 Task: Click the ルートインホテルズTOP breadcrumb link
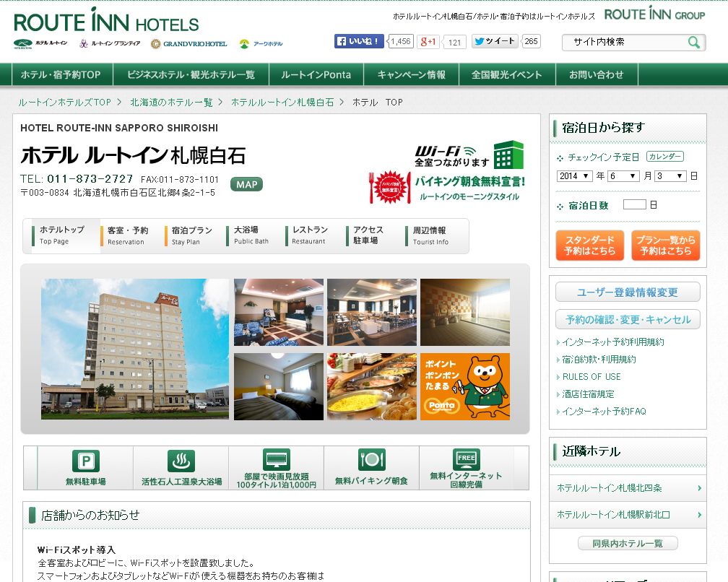click(x=64, y=102)
